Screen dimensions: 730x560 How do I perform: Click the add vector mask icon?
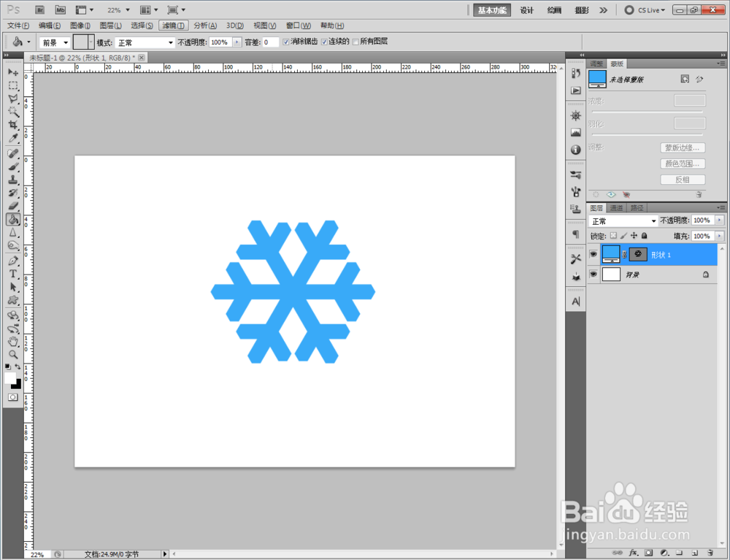(699, 79)
